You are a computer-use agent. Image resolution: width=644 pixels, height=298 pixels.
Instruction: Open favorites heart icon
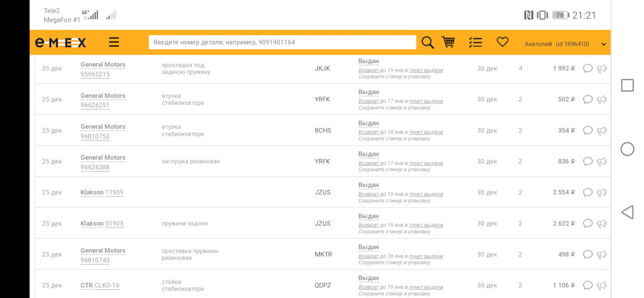click(502, 42)
